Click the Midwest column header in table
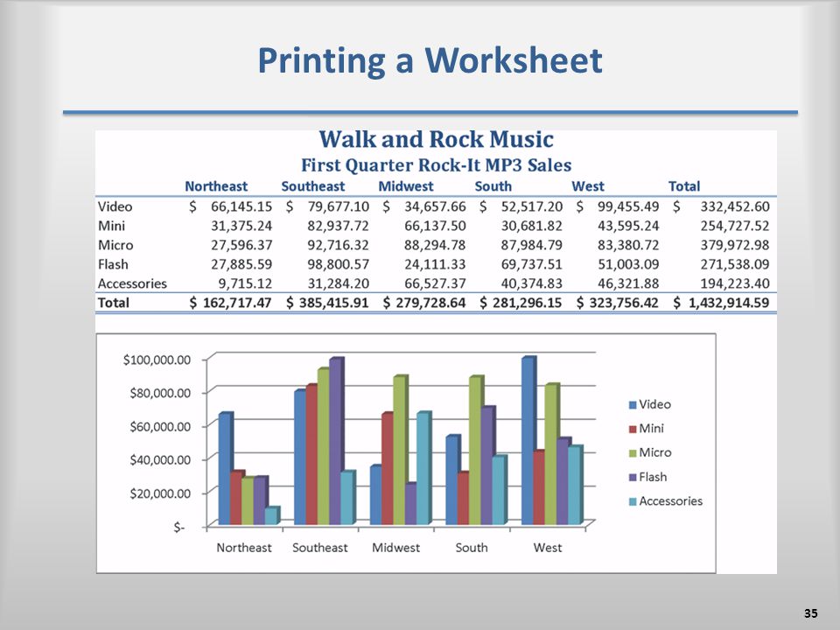The width and height of the screenshot is (840, 630). [x=405, y=186]
